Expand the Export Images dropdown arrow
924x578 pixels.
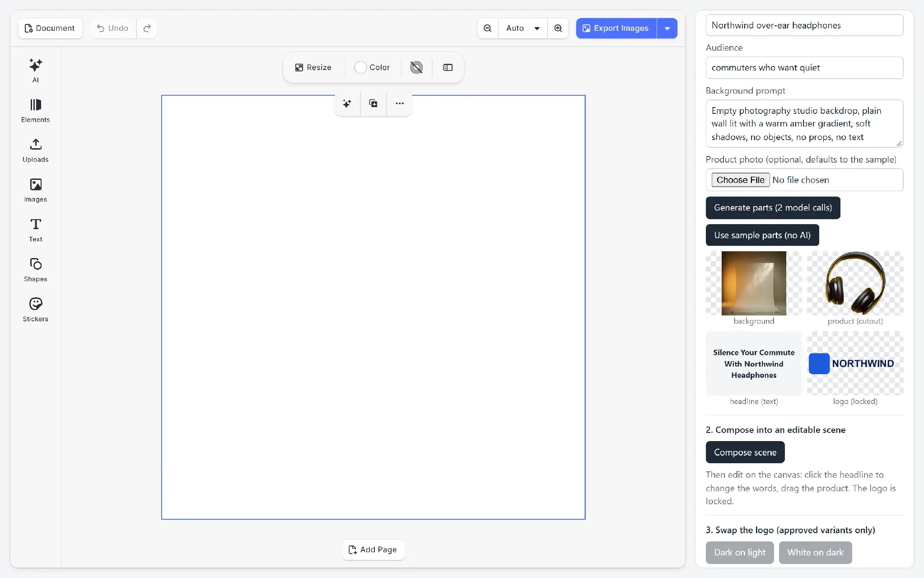[x=667, y=28]
